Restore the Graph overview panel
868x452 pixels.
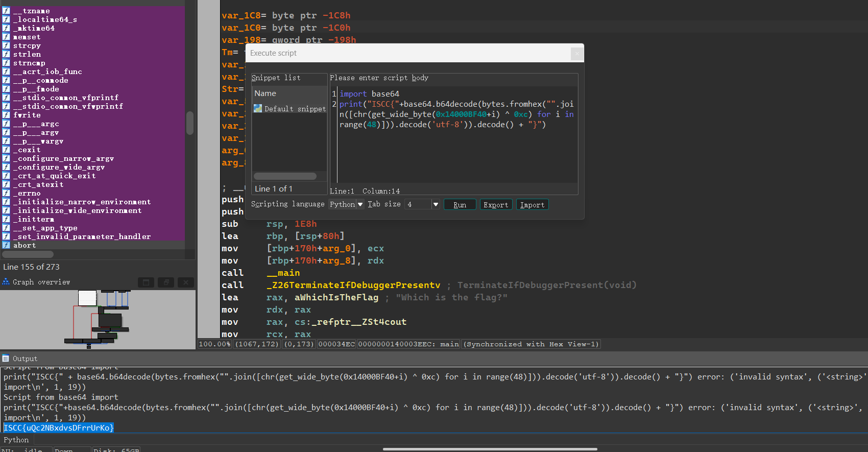pos(146,282)
